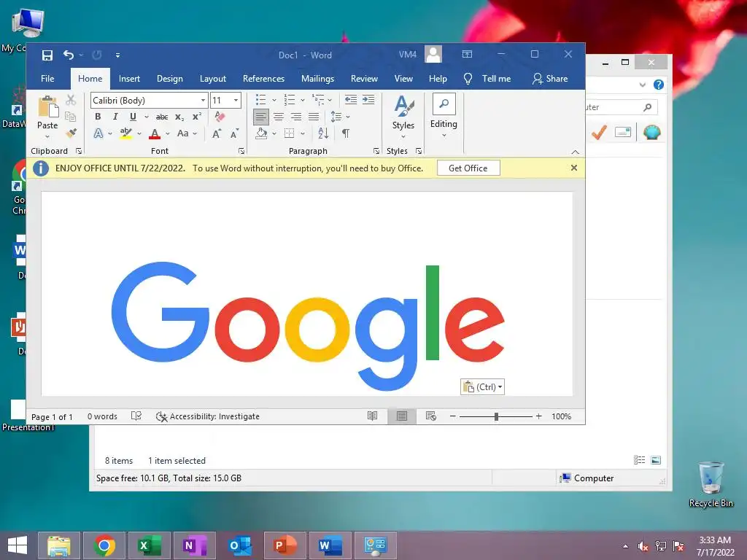Sort selection alphabetically
Image resolution: width=747 pixels, height=560 pixels.
pyautogui.click(x=323, y=133)
